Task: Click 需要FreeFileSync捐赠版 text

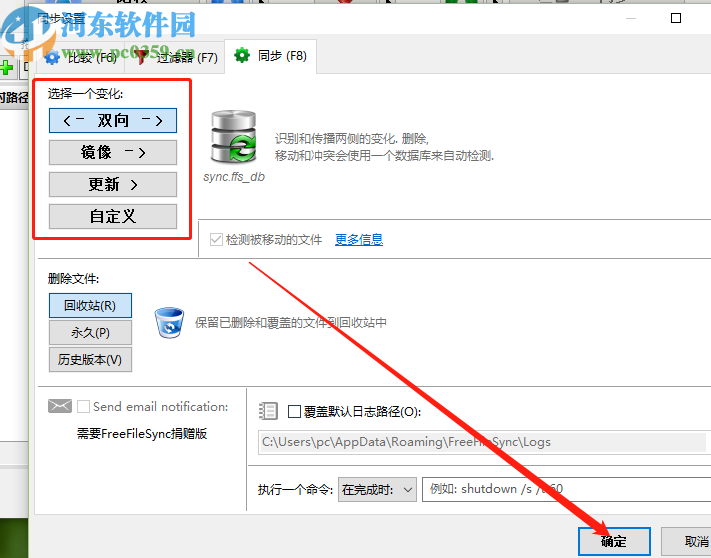Action: [142, 434]
